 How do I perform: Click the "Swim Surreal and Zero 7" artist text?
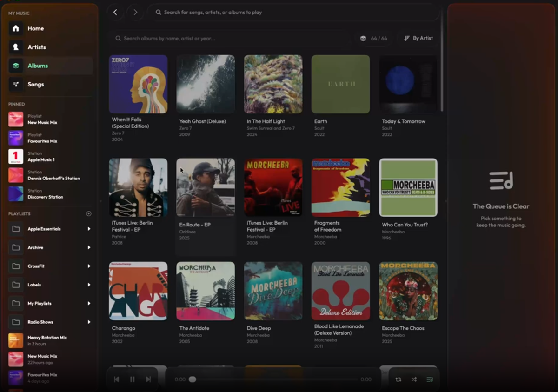271,128
